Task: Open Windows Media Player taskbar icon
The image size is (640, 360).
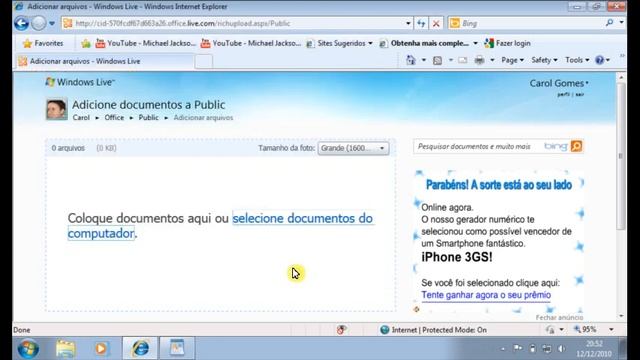Action: (x=100, y=348)
